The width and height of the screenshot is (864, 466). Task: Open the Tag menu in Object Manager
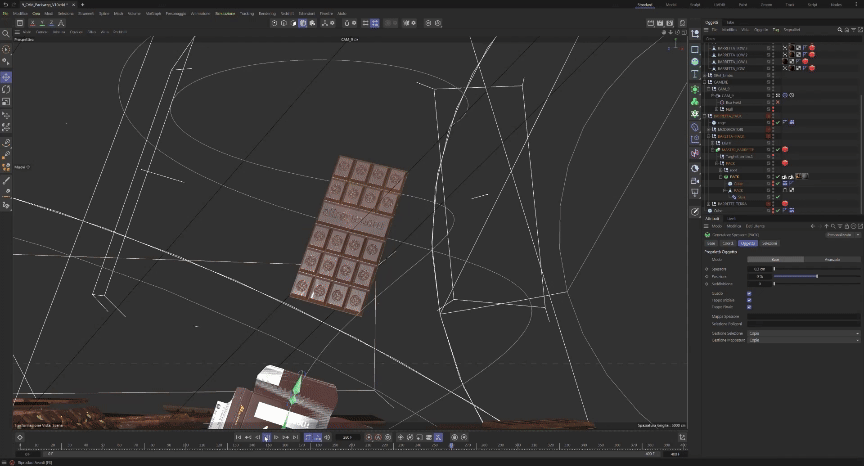click(776, 30)
